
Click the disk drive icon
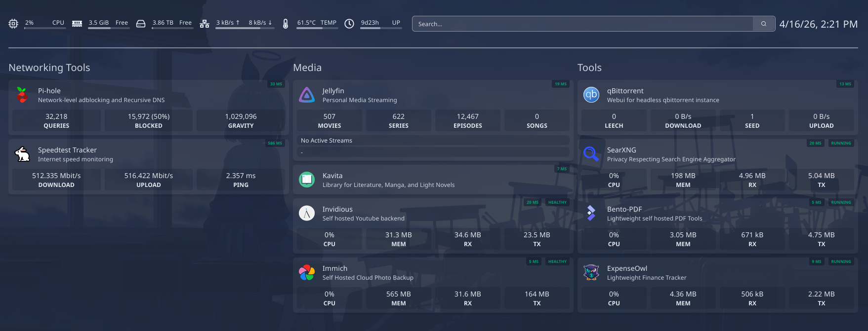pyautogui.click(x=141, y=24)
